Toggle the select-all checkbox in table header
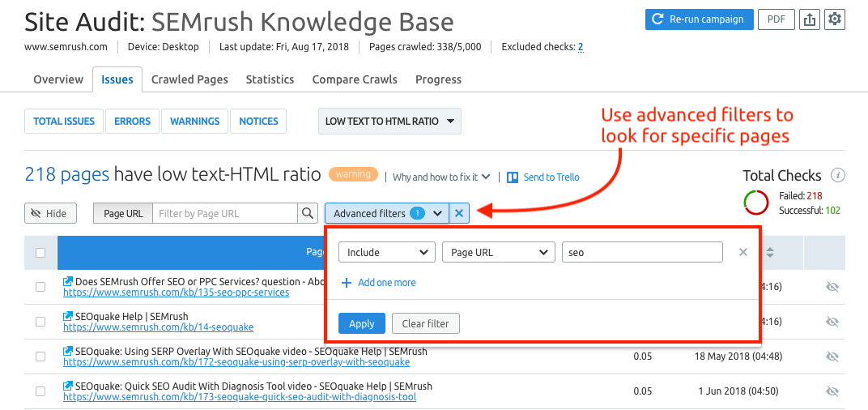868x410 pixels. tap(40, 253)
